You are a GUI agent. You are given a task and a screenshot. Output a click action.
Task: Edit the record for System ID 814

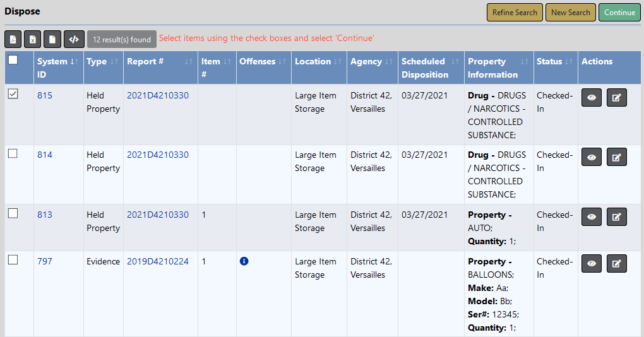coord(617,158)
